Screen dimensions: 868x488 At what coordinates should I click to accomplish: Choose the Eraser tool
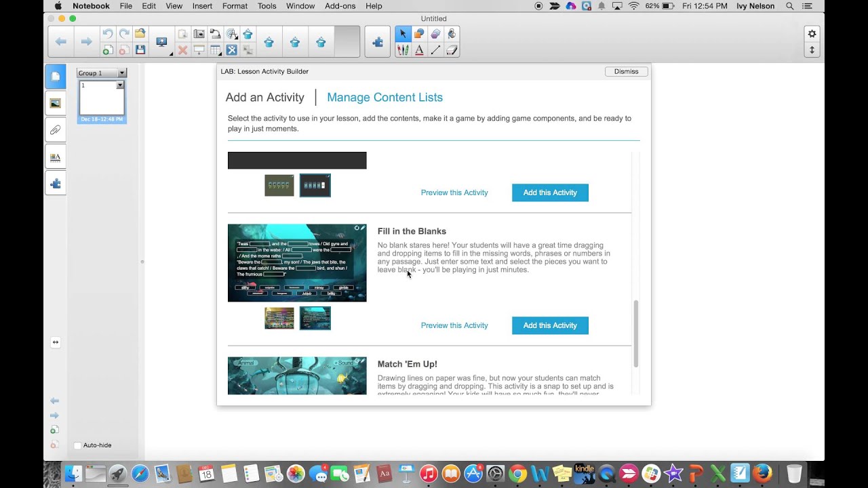pos(452,50)
